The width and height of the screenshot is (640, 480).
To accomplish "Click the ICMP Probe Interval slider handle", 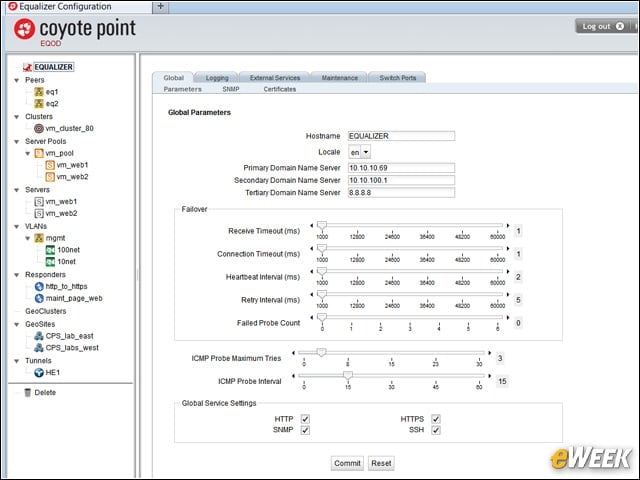I will (x=348, y=375).
